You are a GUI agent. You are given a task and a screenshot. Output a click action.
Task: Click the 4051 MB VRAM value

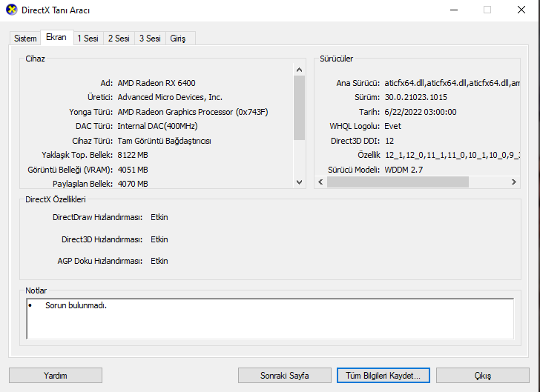133,170
